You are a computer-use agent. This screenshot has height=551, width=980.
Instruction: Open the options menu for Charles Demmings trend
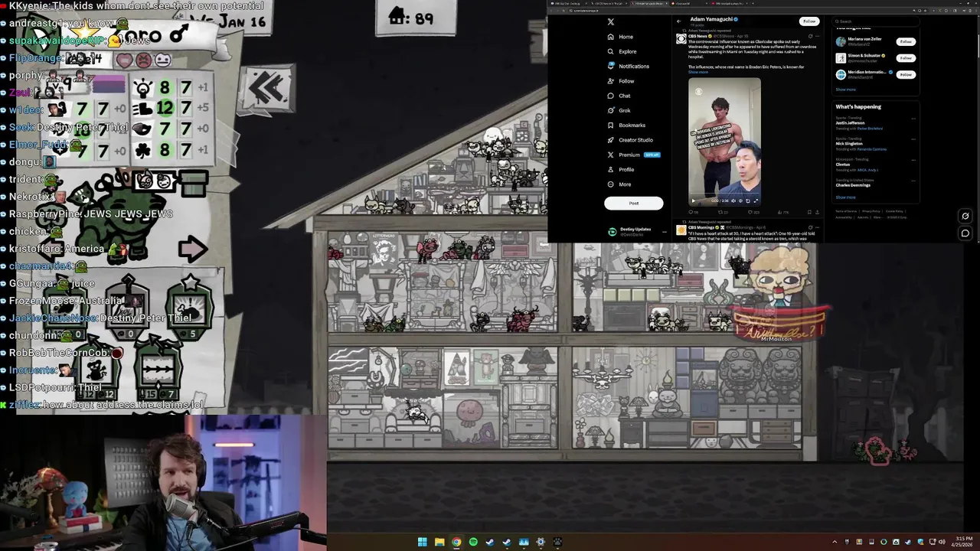point(913,181)
